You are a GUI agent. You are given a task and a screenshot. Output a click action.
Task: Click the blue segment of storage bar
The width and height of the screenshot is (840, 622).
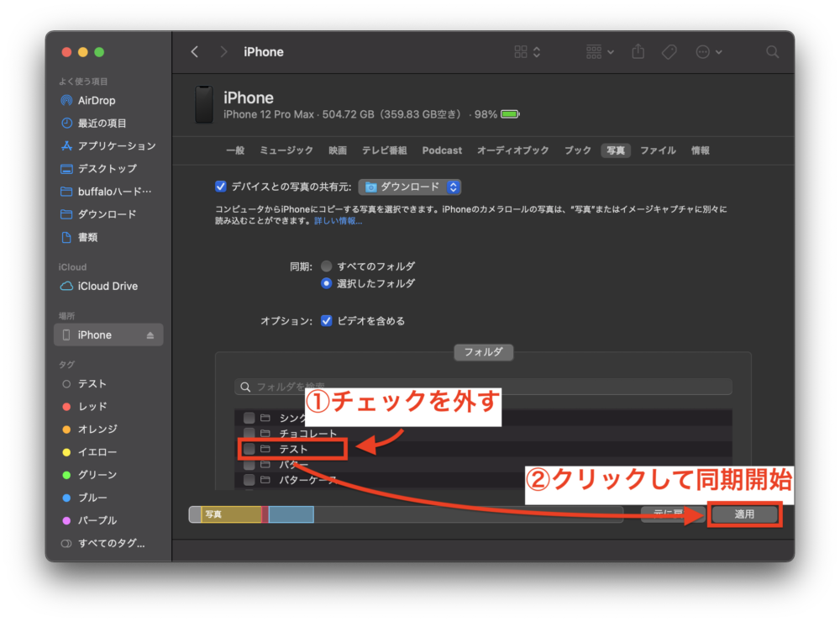291,514
